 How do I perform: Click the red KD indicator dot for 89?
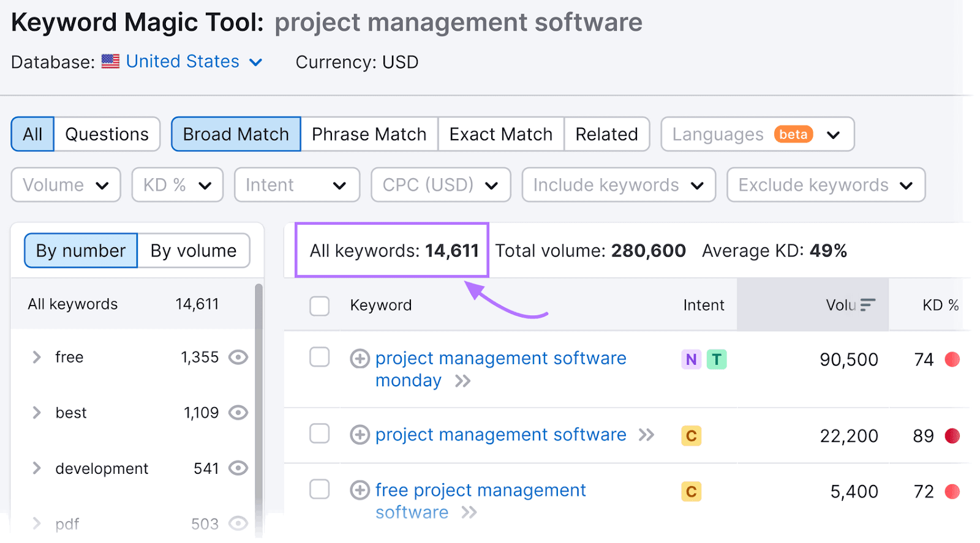[x=952, y=436]
